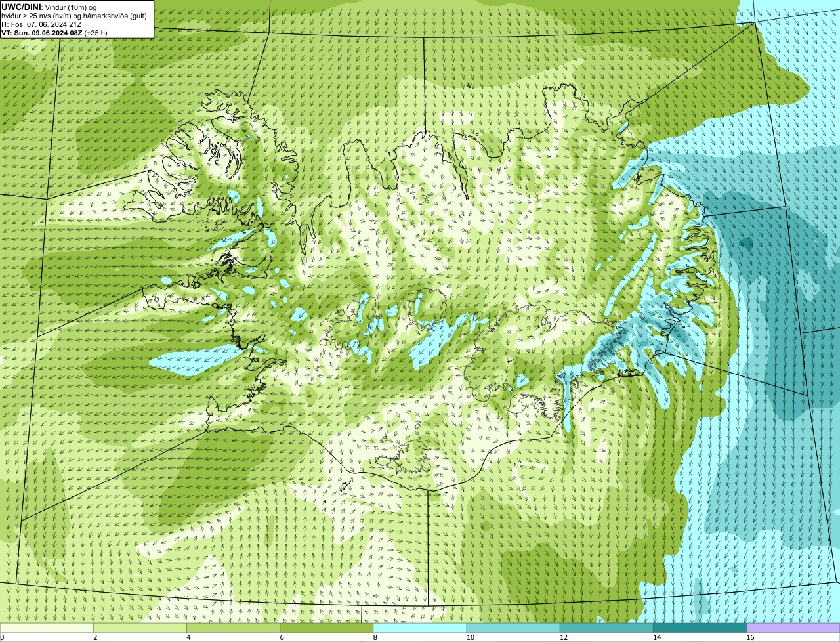This screenshot has width=840, height=642.
Task: Click the 'VT: Sun. 09.06.2024 08Z (+35 h)' line
Action: pyautogui.click(x=54, y=33)
